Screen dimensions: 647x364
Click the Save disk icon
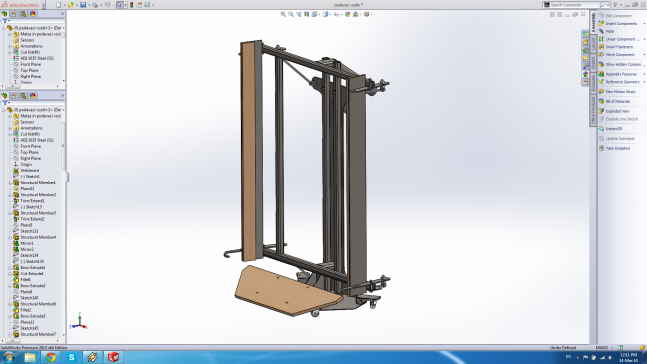pyautogui.click(x=83, y=5)
